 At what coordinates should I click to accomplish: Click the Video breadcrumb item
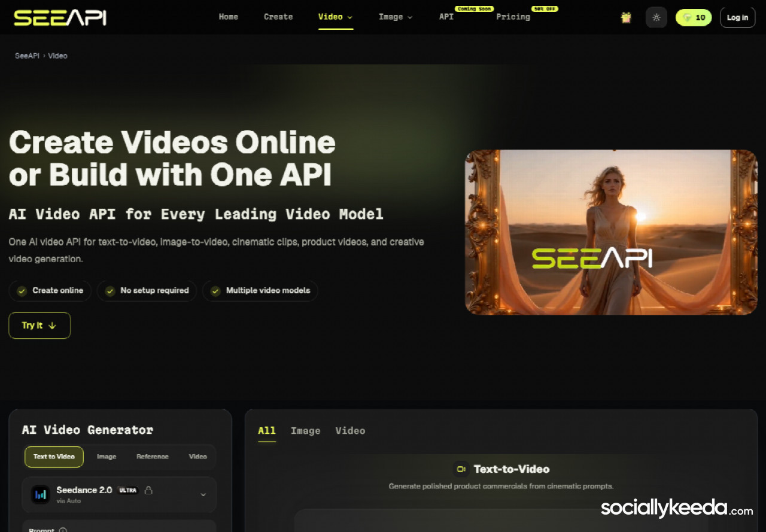click(57, 56)
